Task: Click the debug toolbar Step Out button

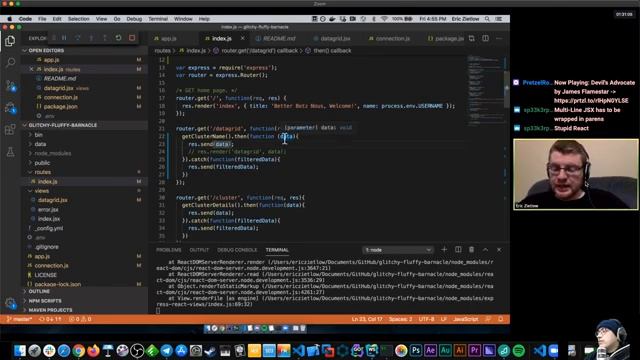Action: (104, 38)
